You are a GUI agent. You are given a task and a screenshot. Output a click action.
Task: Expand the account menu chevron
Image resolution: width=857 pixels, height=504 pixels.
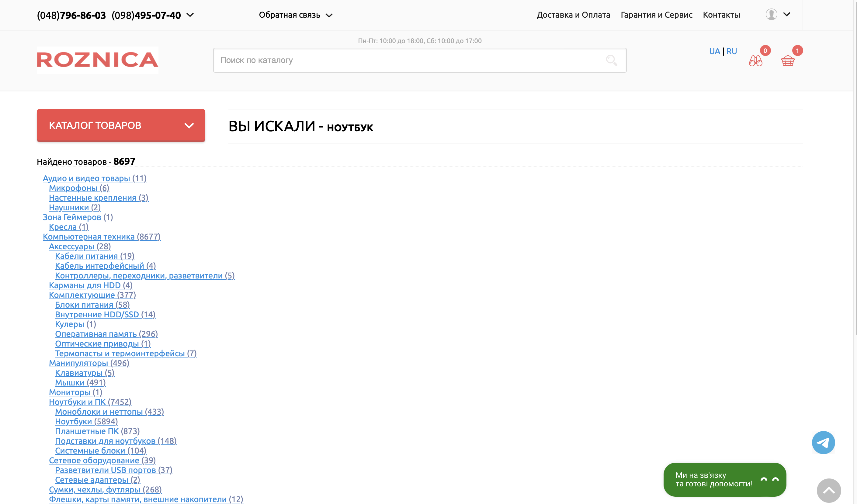point(787,15)
